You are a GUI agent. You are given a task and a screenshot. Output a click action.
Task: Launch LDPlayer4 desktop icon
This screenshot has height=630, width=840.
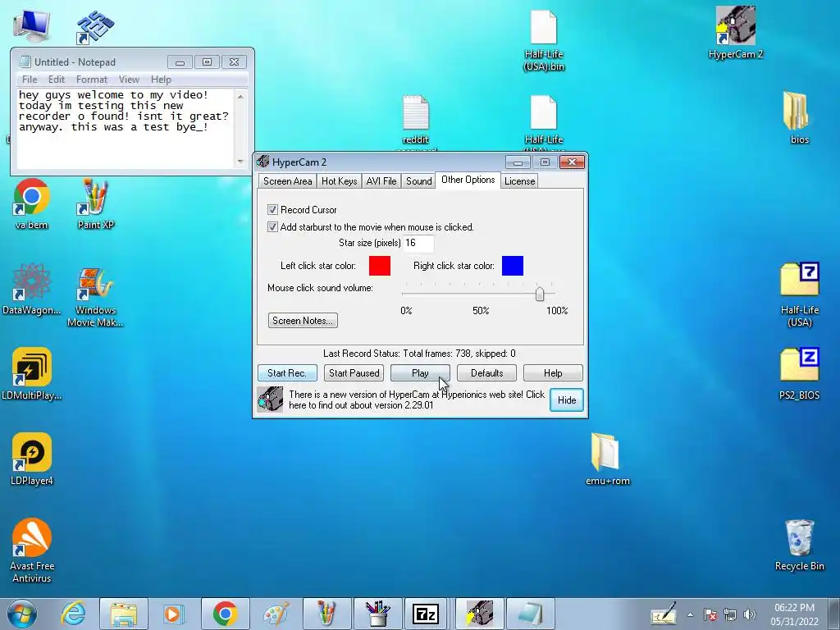[x=32, y=459]
